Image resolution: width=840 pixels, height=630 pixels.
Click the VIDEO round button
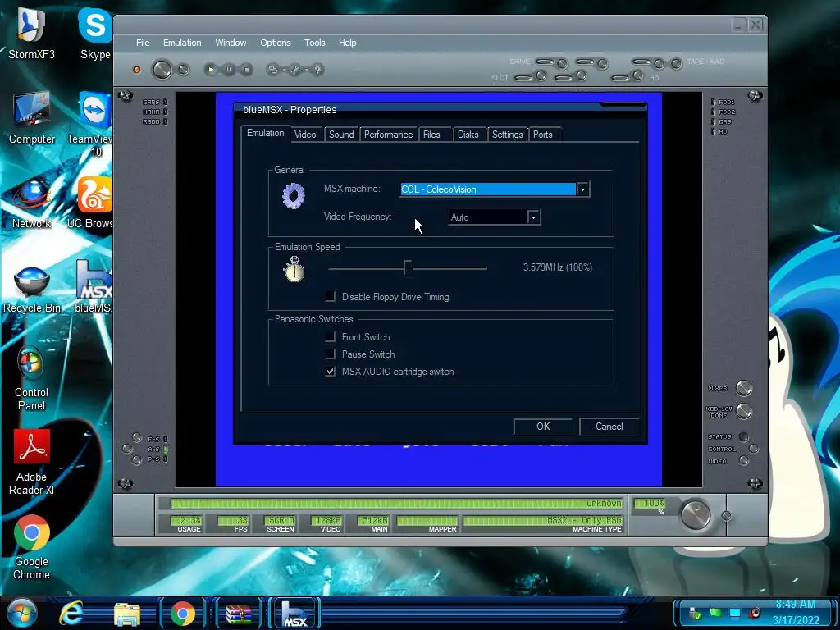[743, 461]
